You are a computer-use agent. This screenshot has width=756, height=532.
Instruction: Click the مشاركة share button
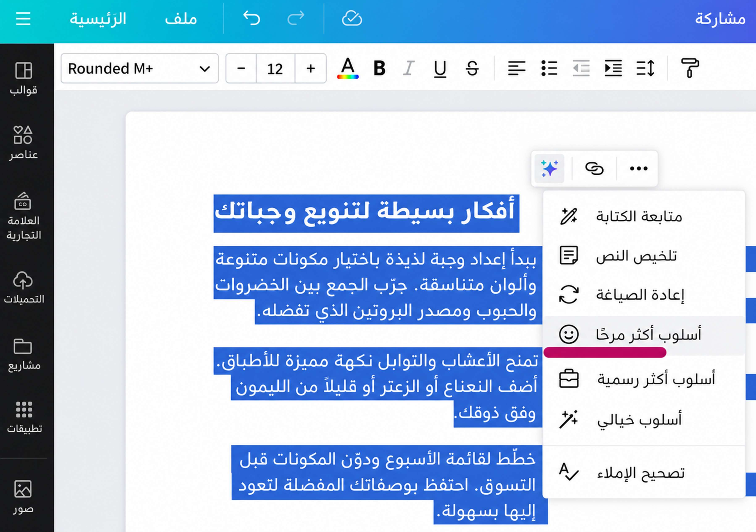coord(720,19)
